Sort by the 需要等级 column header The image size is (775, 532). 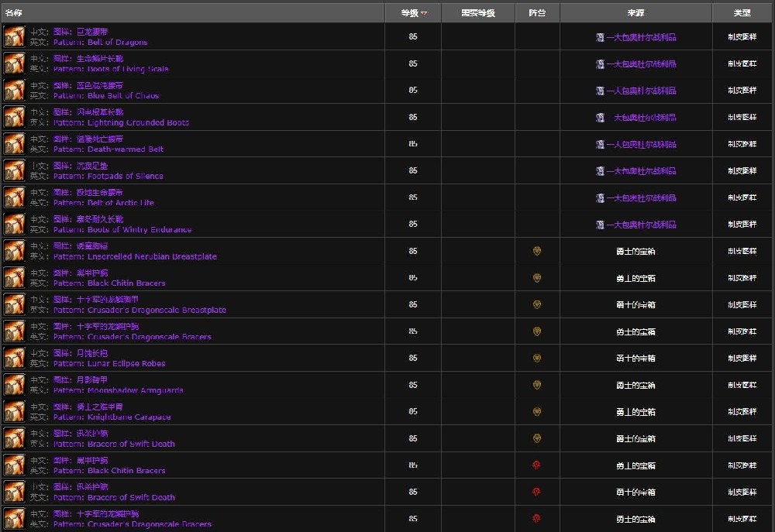click(477, 13)
